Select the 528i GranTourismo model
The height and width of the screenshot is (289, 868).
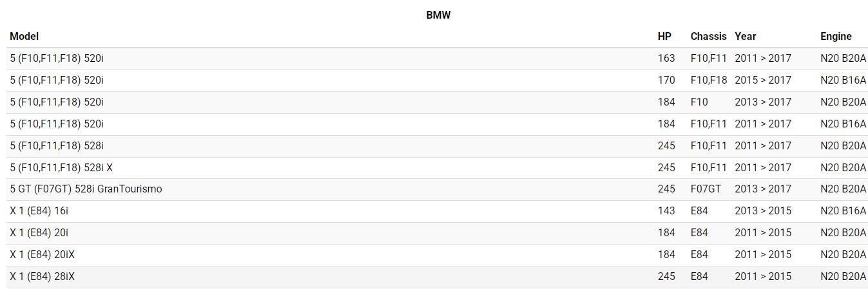pyautogui.click(x=86, y=189)
